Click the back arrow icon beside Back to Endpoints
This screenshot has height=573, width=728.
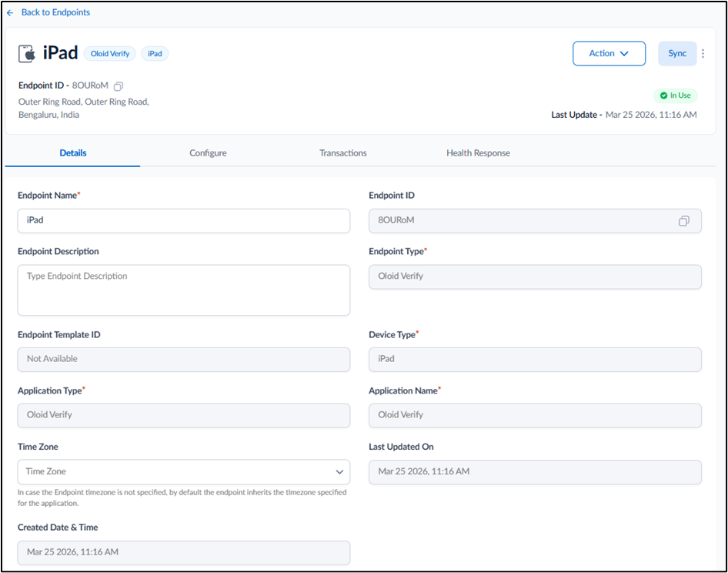[10, 13]
